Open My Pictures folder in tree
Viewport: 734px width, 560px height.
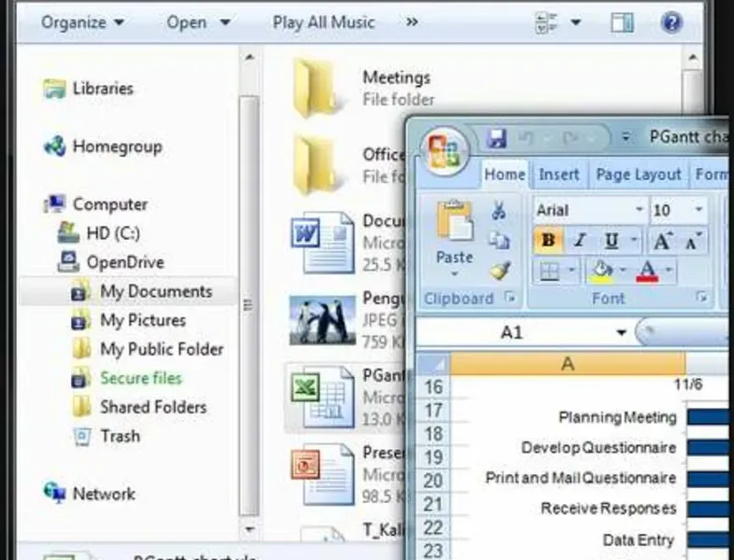coord(129,320)
